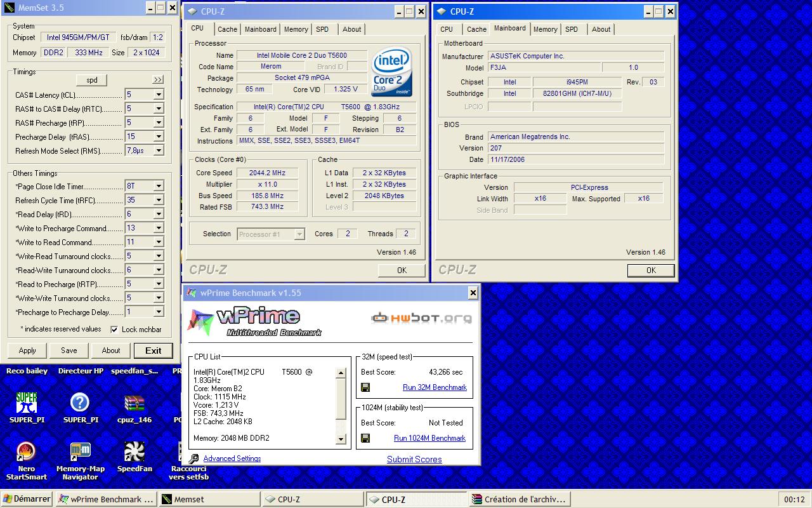812x508 pixels.
Task: Click the wPrime Multithreaded Benchmark logo
Action: pyautogui.click(x=255, y=322)
